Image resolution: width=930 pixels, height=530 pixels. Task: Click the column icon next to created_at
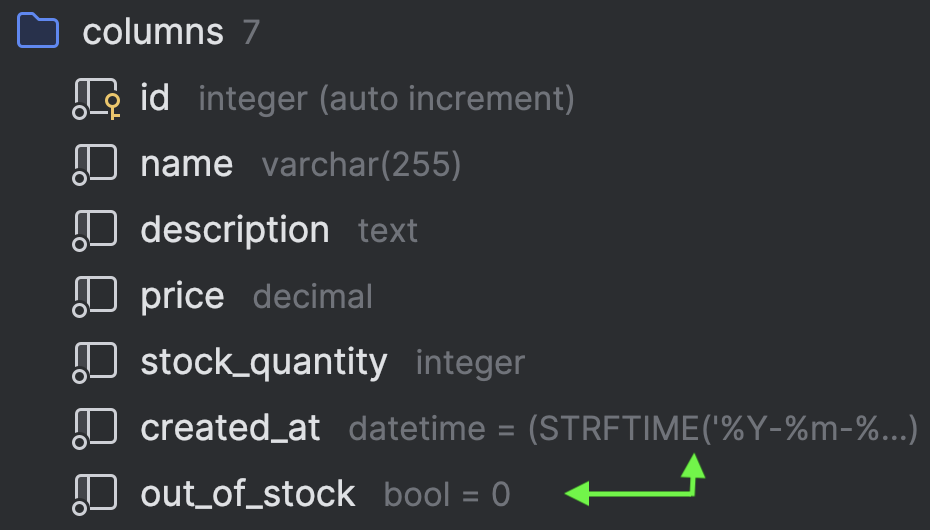point(96,428)
